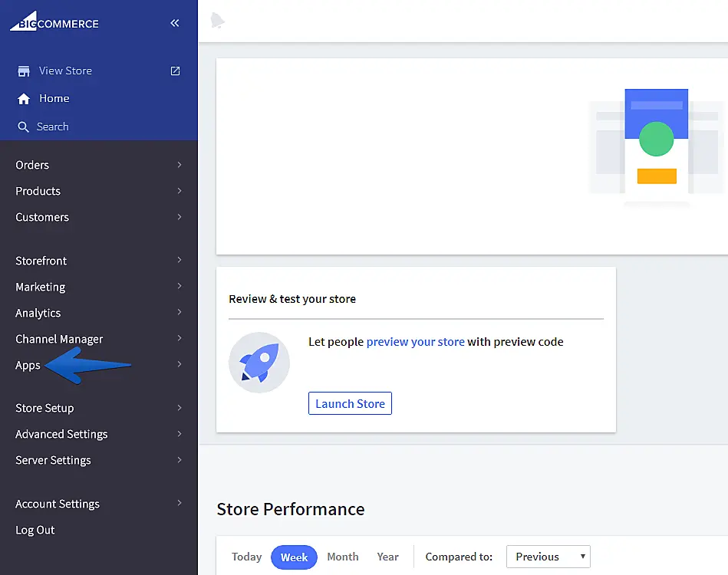This screenshot has height=575, width=728.
Task: Switch the range to Today
Action: [247, 557]
